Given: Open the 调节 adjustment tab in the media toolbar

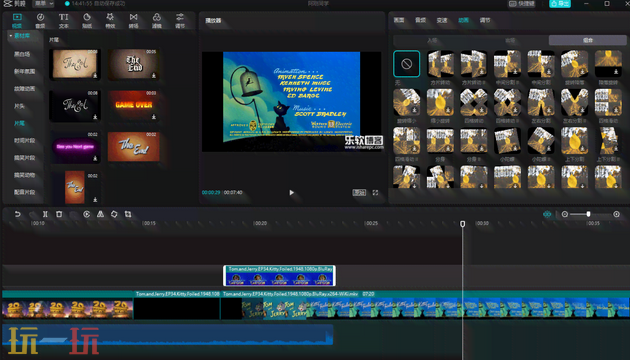Looking at the screenshot, I should point(180,20).
